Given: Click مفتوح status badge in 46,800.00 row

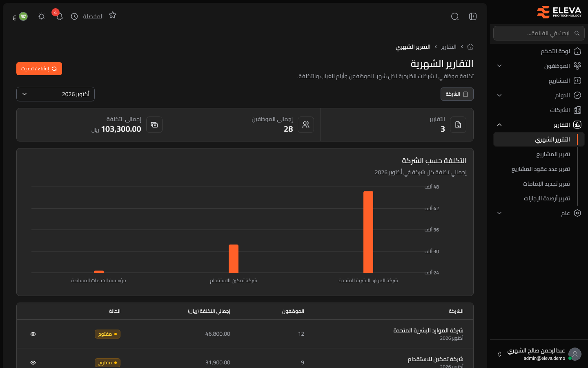Looking at the screenshot, I should tap(107, 334).
